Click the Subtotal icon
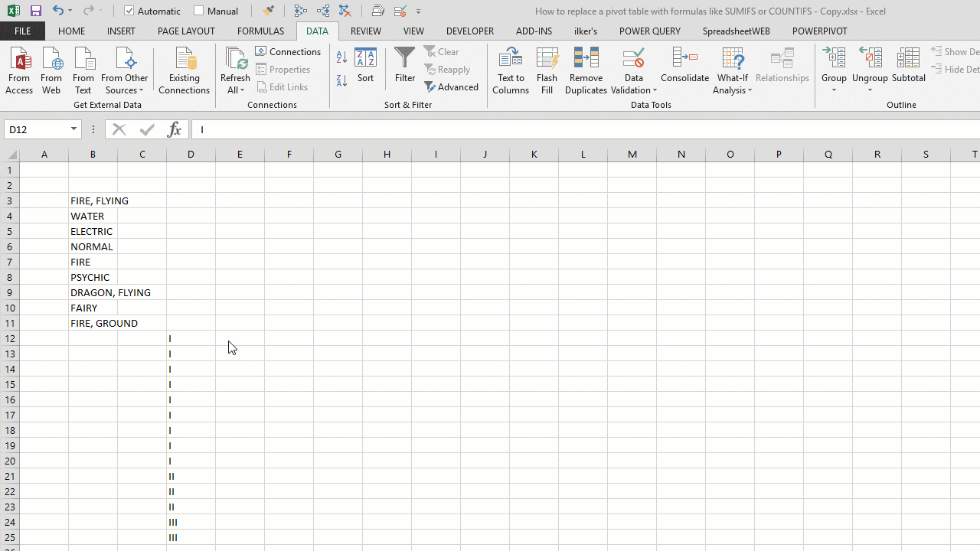The width and height of the screenshot is (980, 551). point(908,69)
